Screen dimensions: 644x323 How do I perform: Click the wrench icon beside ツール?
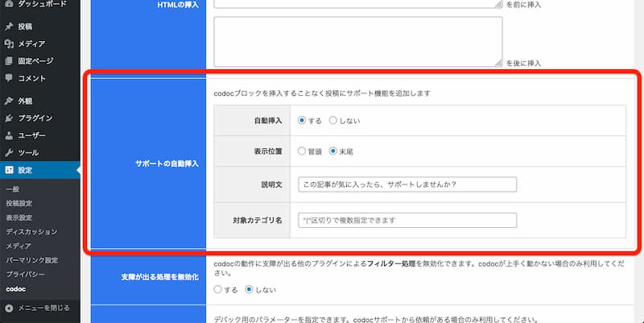coord(9,152)
